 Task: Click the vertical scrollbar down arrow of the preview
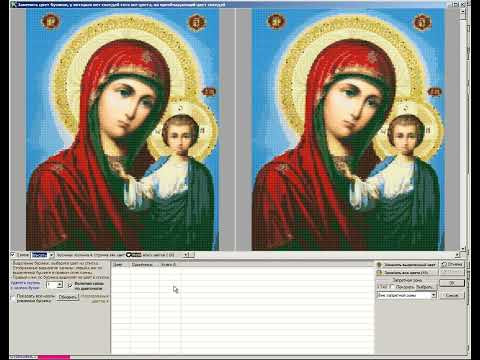point(463,248)
